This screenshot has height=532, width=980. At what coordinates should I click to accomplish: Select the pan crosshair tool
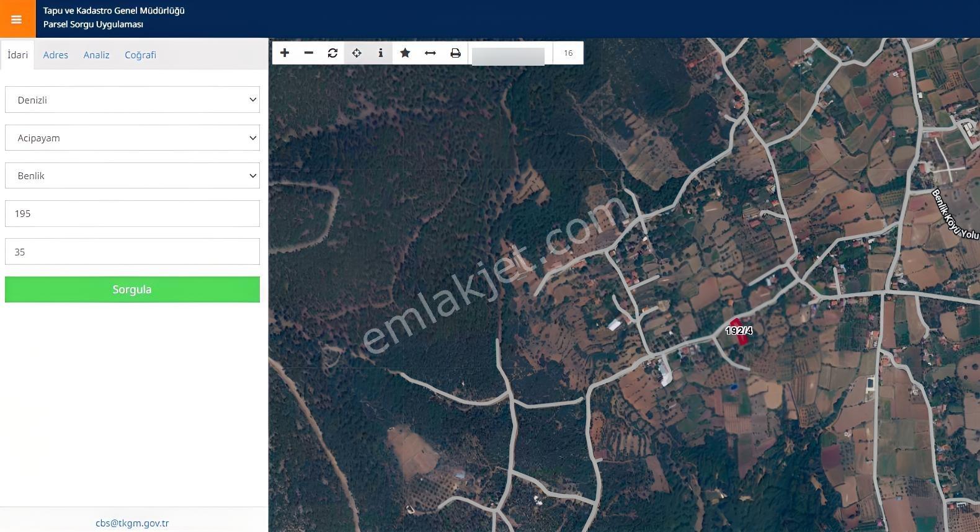pos(357,53)
